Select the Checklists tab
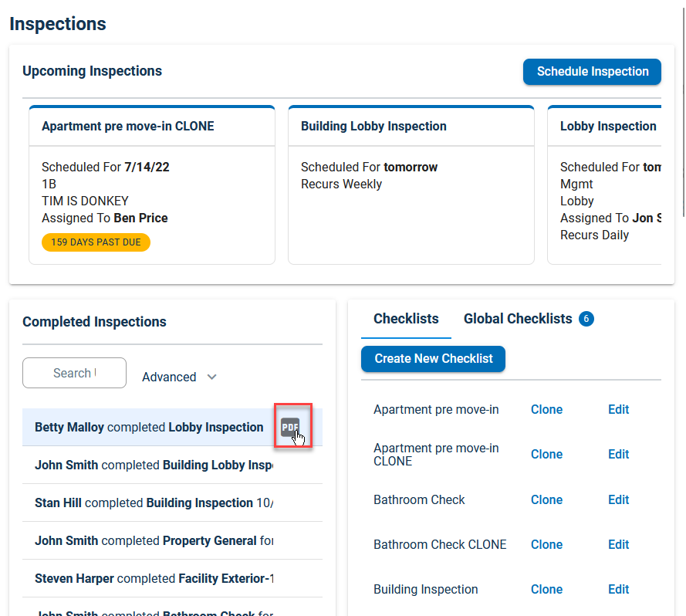Image resolution: width=686 pixels, height=616 pixels. pos(406,318)
